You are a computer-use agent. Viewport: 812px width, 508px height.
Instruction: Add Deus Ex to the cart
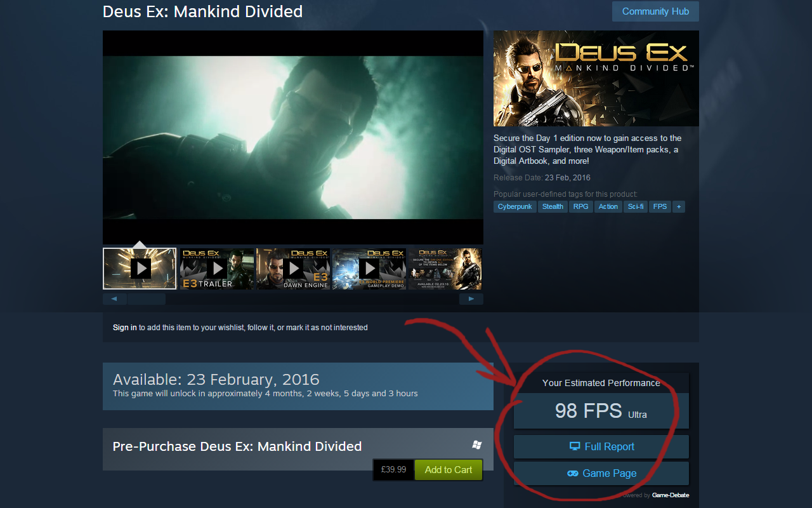448,469
